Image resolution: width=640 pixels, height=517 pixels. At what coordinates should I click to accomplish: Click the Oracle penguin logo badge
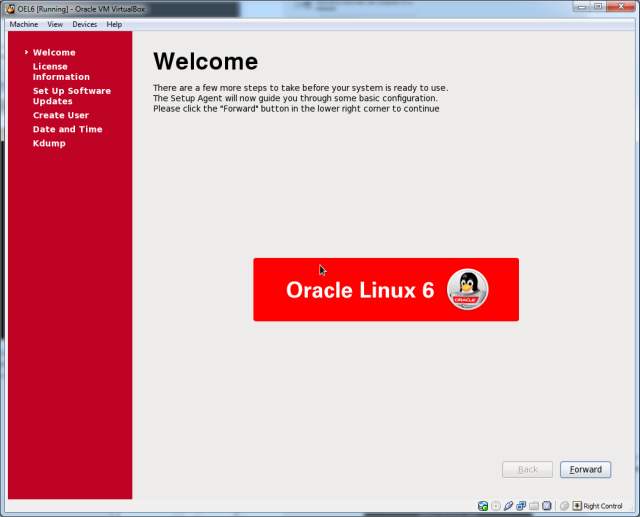point(467,289)
